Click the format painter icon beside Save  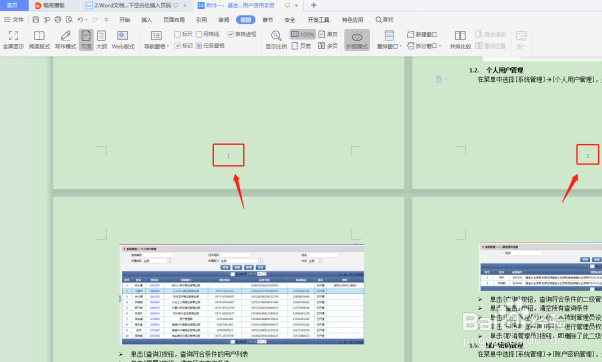coord(47,20)
